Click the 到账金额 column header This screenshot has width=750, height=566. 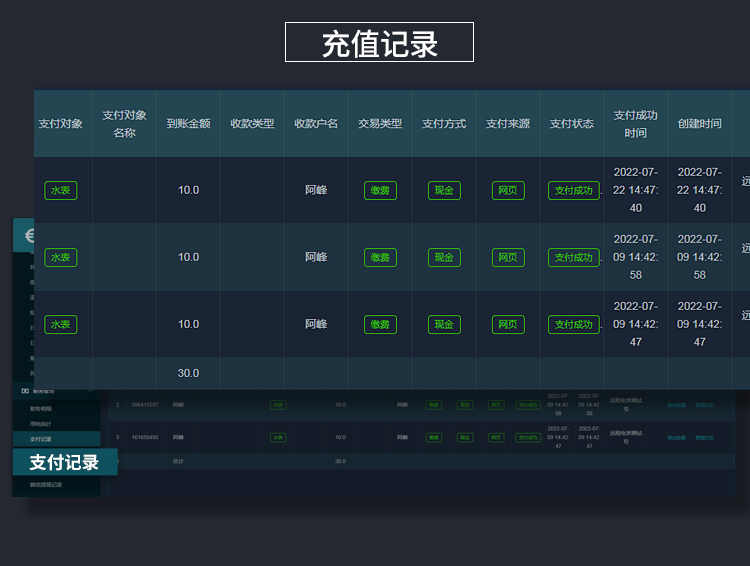pos(188,124)
